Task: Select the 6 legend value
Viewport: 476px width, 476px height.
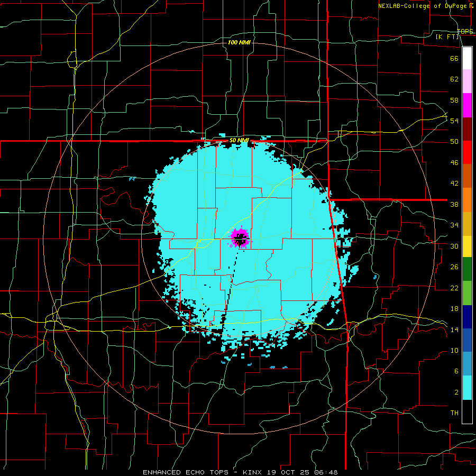Action: (x=456, y=371)
